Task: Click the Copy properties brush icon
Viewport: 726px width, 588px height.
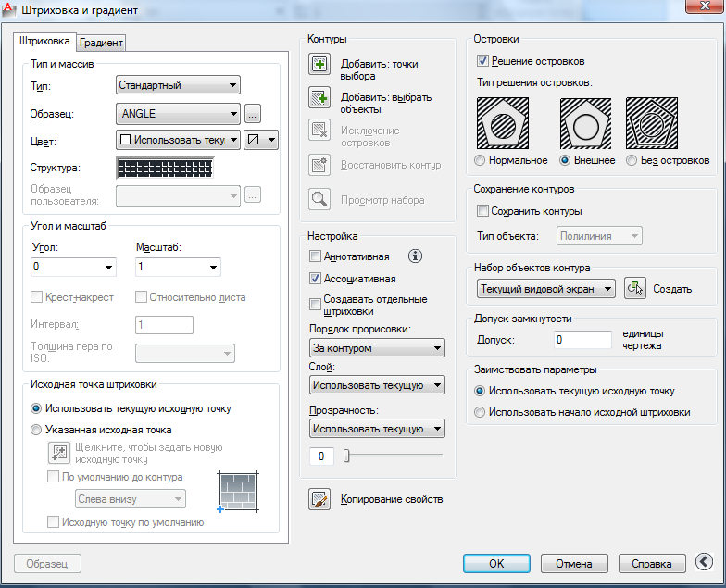Action: pos(319,499)
